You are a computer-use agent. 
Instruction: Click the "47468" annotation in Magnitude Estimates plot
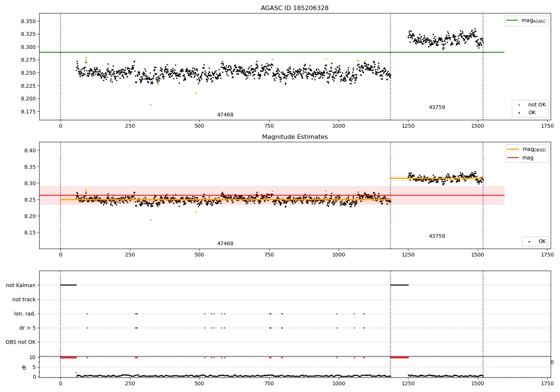click(x=225, y=244)
